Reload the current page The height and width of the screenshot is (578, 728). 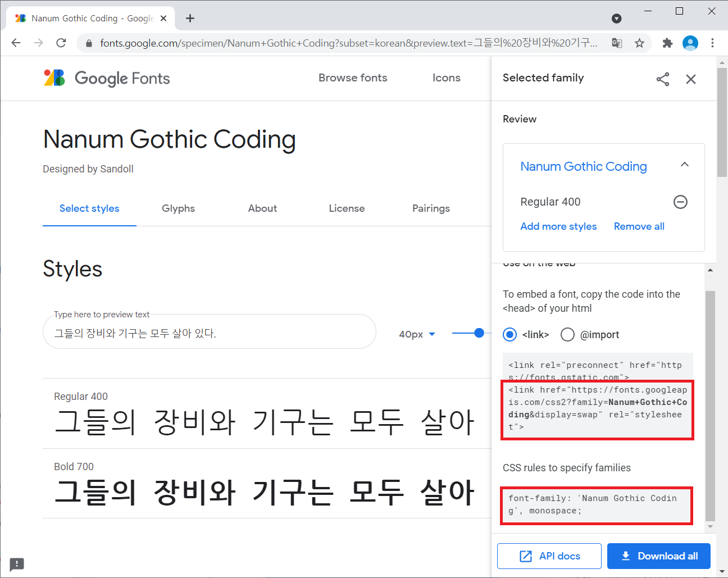61,43
